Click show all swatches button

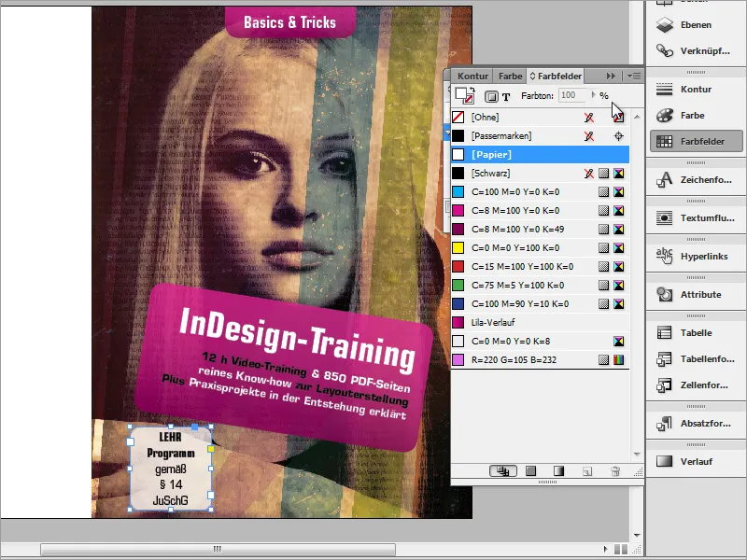(503, 471)
